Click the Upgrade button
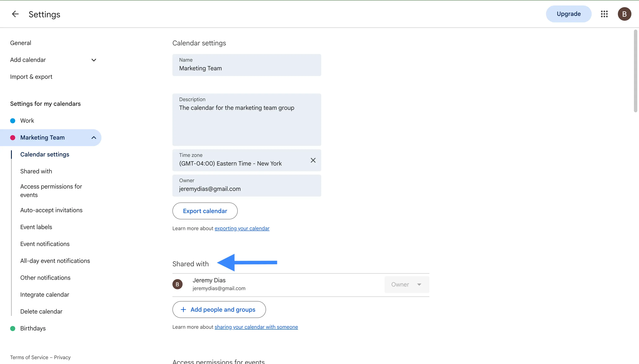Image resolution: width=639 pixels, height=364 pixels. pos(569,14)
